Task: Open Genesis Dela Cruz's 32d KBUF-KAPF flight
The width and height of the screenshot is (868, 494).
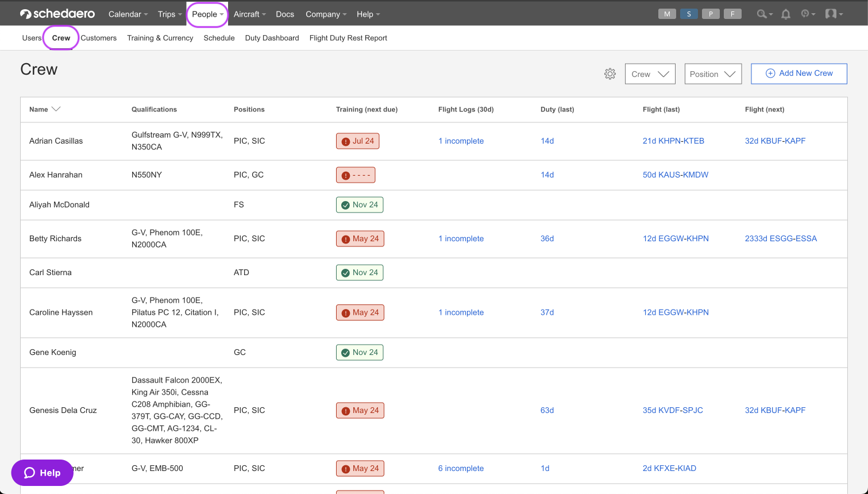Action: tap(775, 410)
